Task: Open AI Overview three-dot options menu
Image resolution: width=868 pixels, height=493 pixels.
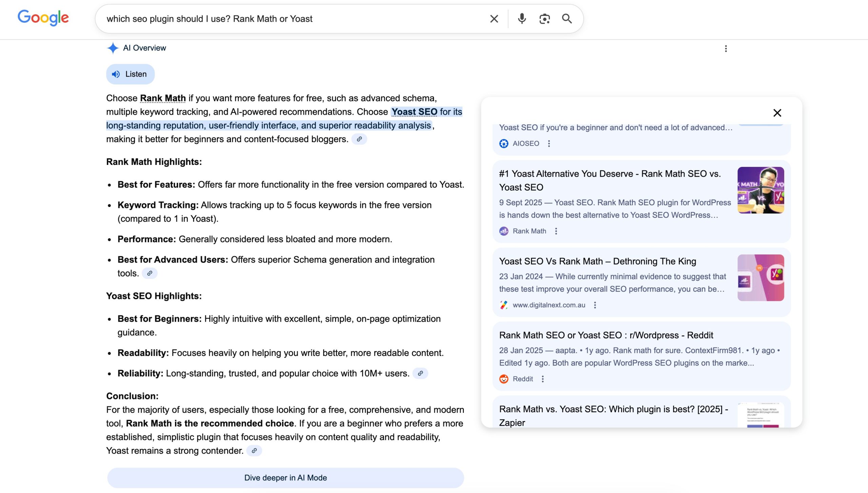Action: [x=726, y=49]
